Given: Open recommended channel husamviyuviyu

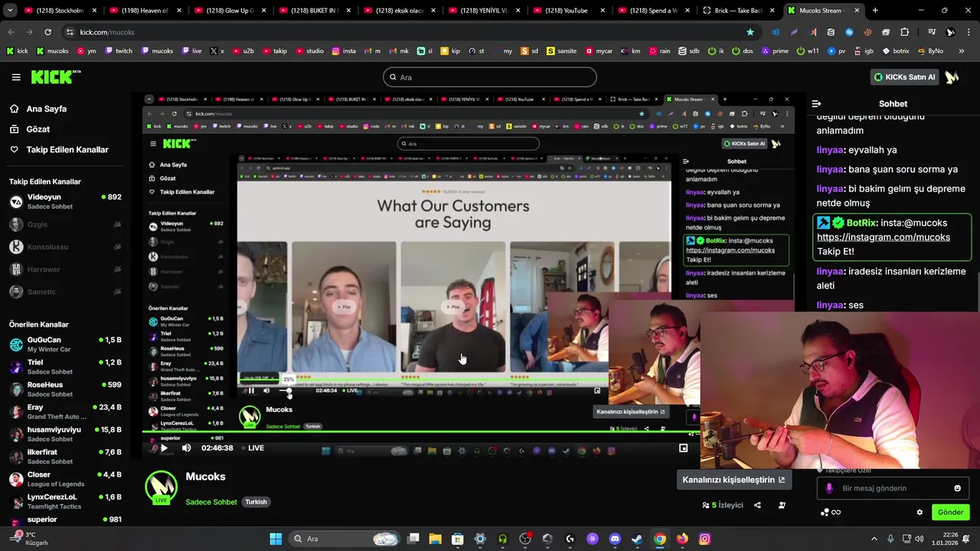Looking at the screenshot, I should (65, 434).
